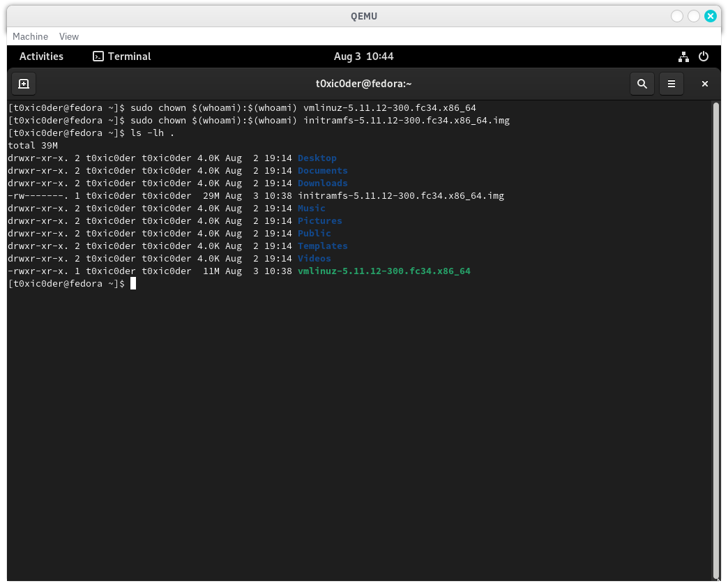Minimize the QEMU window

677,16
